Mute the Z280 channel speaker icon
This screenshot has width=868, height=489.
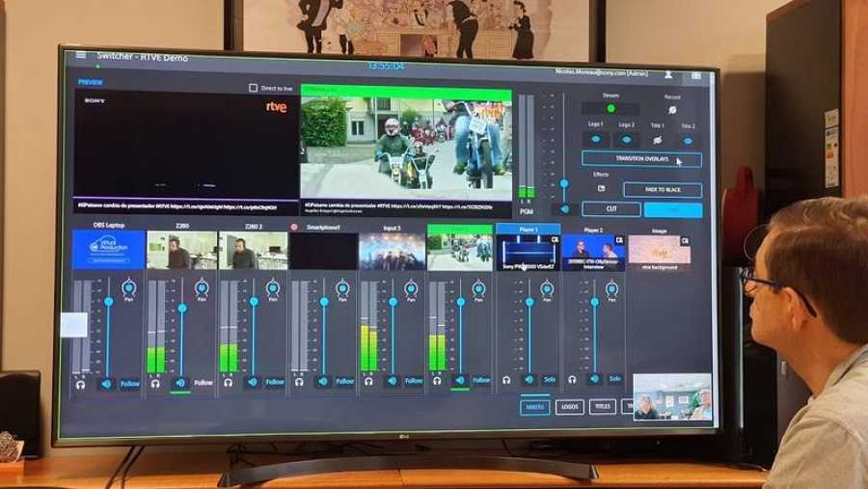coord(180,383)
